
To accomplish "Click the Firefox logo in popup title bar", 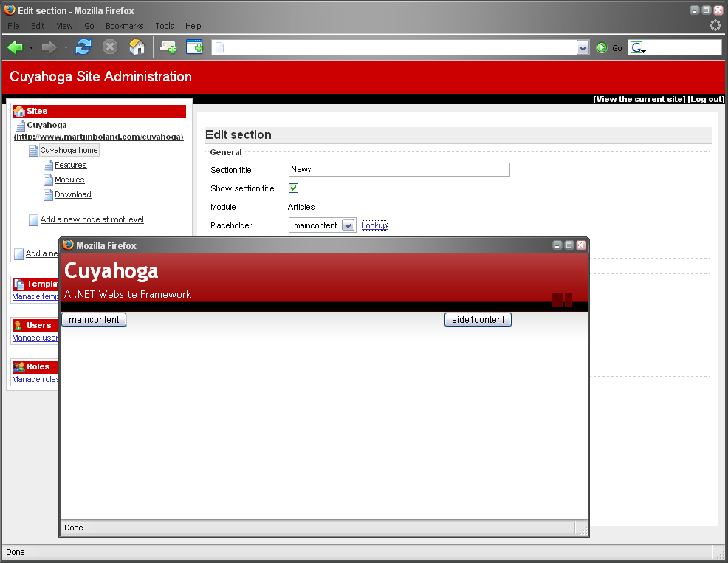I will [x=68, y=245].
